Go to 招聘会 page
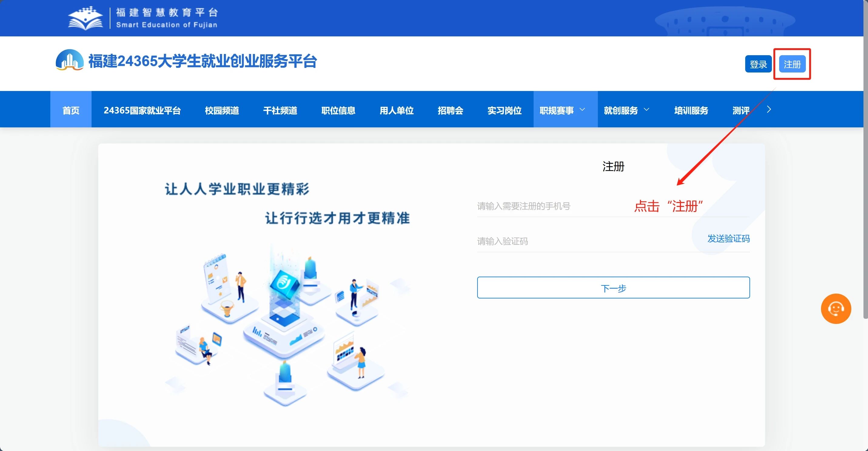868x451 pixels. pos(450,110)
